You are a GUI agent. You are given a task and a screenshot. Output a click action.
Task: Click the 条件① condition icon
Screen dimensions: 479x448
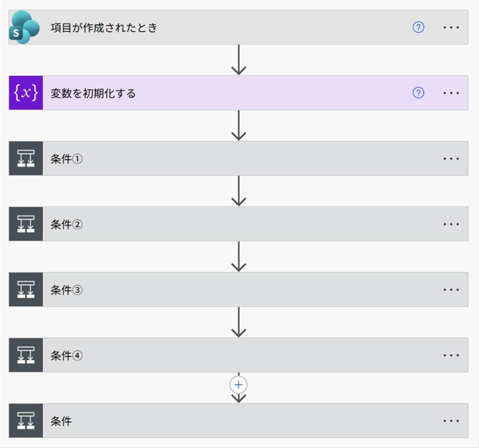(x=26, y=158)
